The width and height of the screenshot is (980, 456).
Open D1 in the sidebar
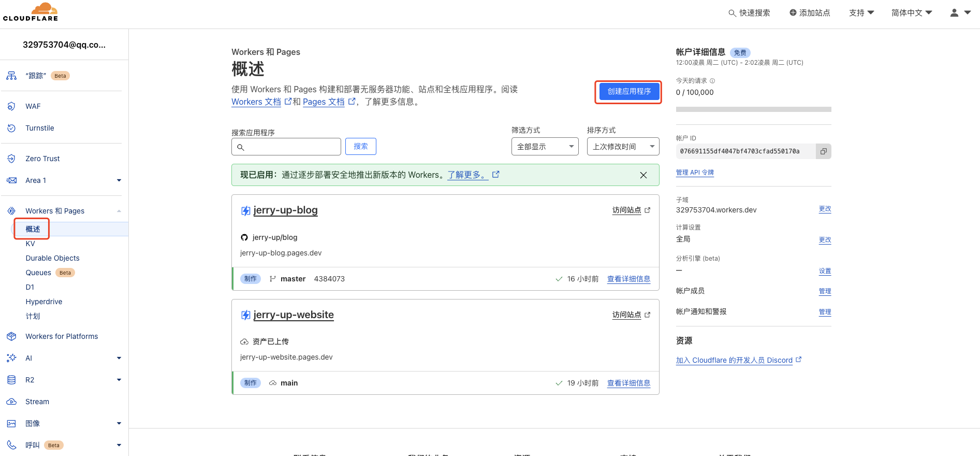click(x=30, y=287)
